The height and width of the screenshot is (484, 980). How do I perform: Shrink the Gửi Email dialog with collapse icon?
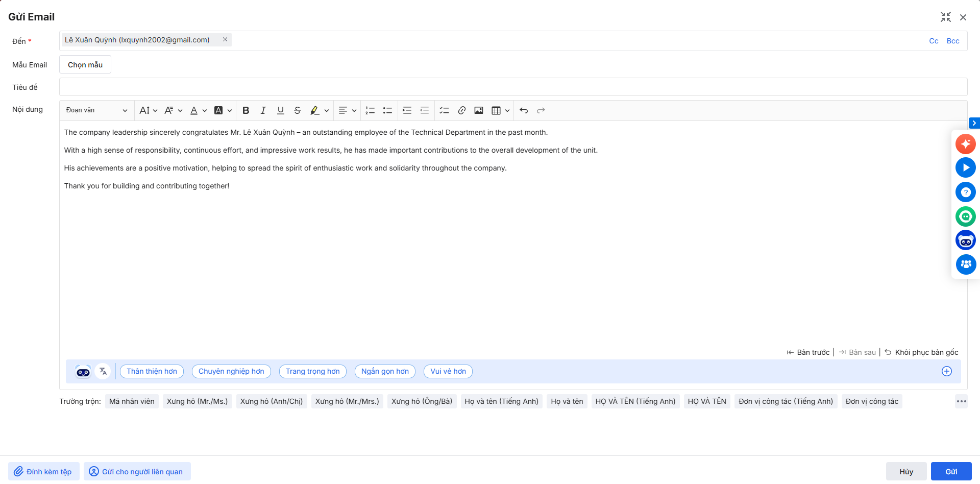[946, 17]
